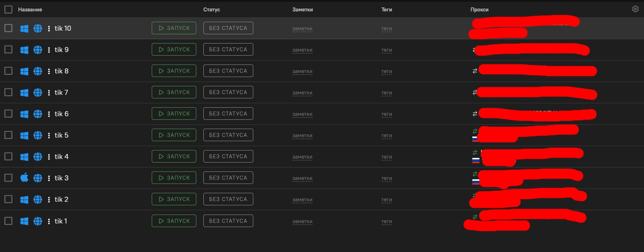Viewport: 644px width, 252px height.
Task: Select all profiles with header checkbox
Action: (8, 10)
